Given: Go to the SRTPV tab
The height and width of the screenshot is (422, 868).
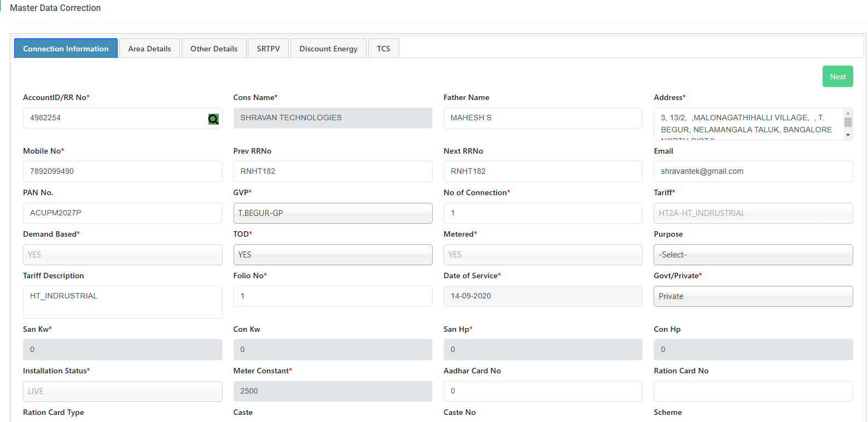Looking at the screenshot, I should (268, 49).
